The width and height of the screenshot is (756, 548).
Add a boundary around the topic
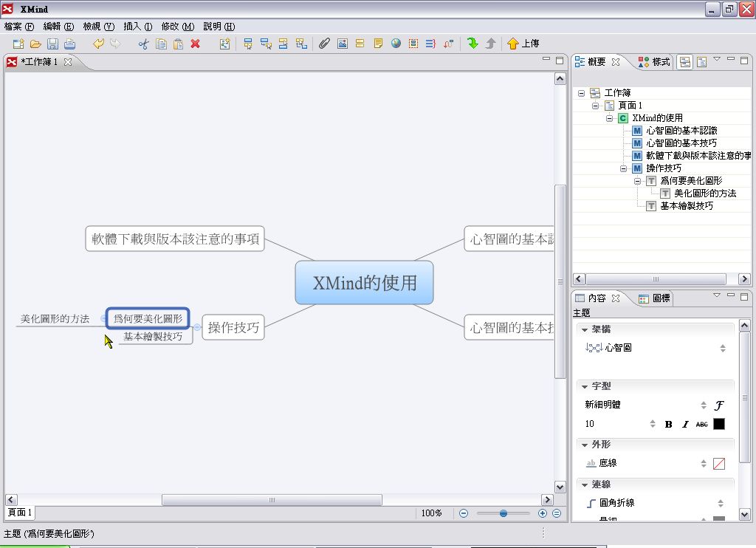(x=413, y=44)
